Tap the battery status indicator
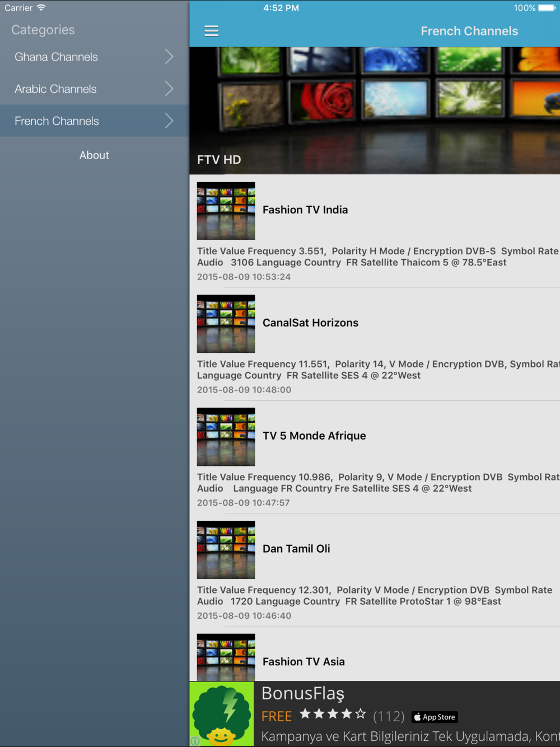 pyautogui.click(x=547, y=8)
